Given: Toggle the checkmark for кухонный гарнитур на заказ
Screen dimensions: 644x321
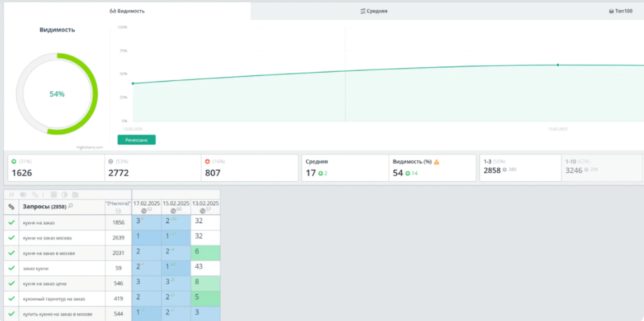Looking at the screenshot, I should pyautogui.click(x=11, y=298).
